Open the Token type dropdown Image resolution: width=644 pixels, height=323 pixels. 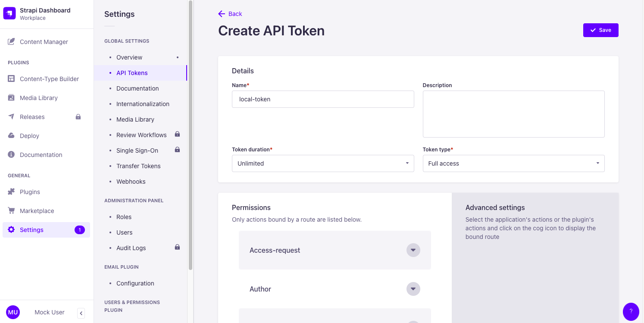[513, 163]
